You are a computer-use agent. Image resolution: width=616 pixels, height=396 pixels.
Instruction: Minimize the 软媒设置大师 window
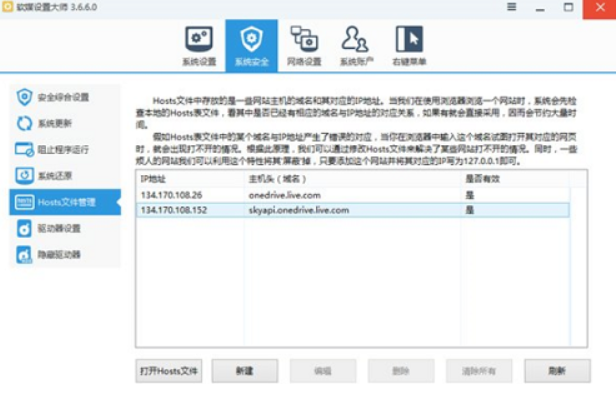click(540, 8)
